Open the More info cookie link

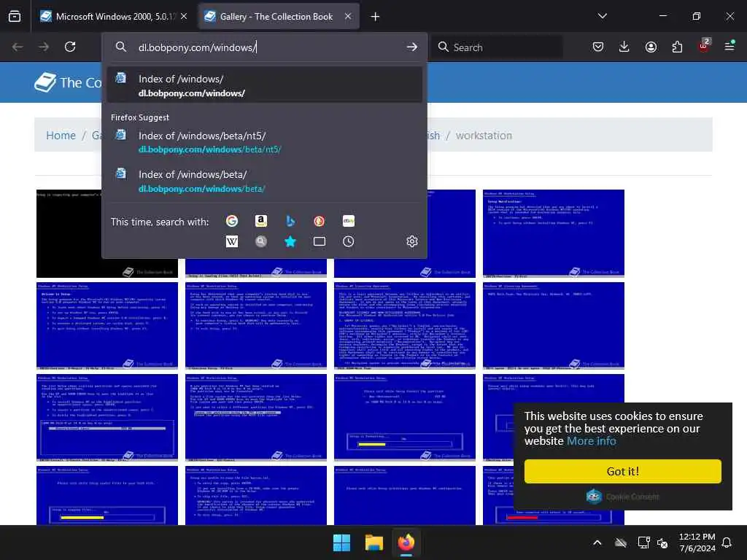pos(591,441)
